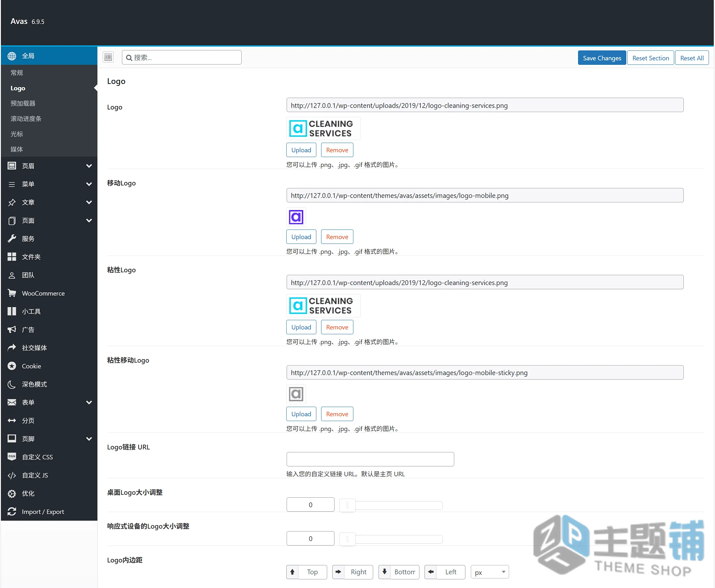Click the 团队 person icon
Image resolution: width=715 pixels, height=588 pixels.
pyautogui.click(x=12, y=275)
